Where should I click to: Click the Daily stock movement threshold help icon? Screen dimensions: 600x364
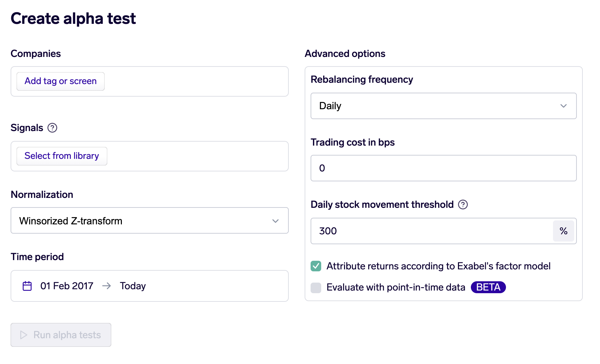pyautogui.click(x=463, y=205)
